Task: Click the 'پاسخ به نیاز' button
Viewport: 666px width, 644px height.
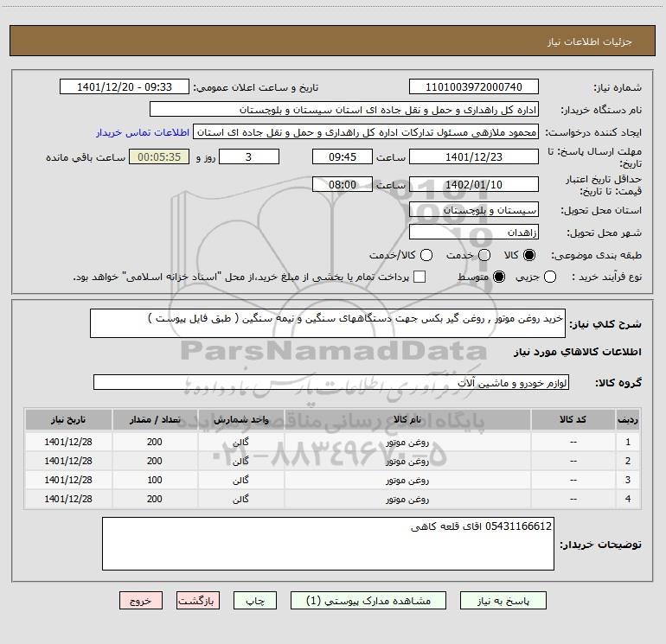Action: (503, 600)
